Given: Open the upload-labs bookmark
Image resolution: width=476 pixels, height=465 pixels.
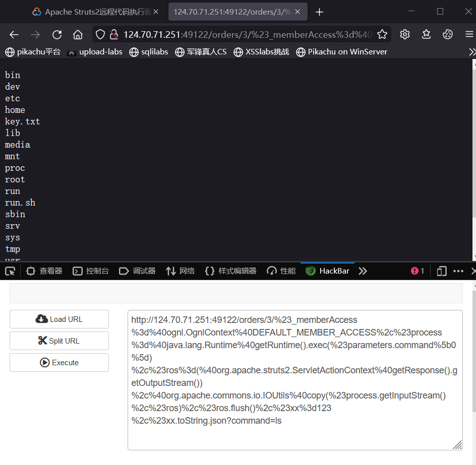Looking at the screenshot, I should pos(95,52).
